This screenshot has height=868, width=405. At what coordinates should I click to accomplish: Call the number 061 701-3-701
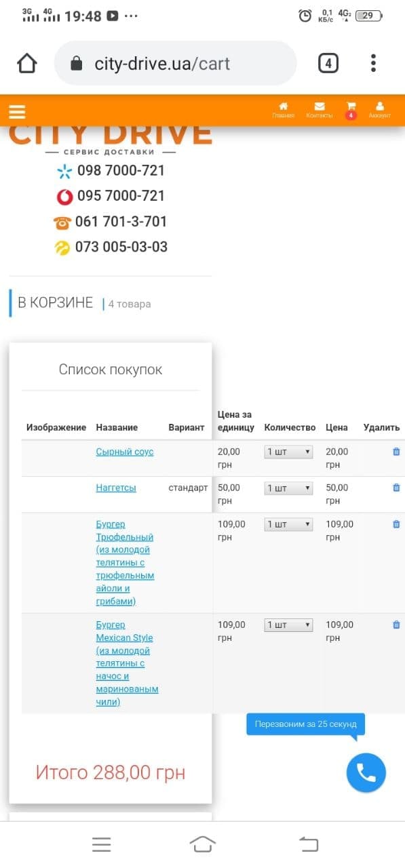[121, 222]
